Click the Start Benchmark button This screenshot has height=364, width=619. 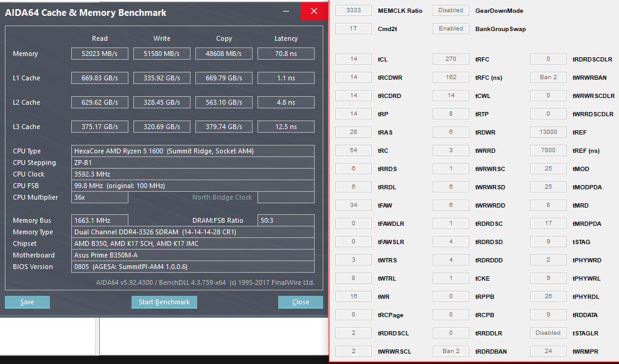(164, 302)
